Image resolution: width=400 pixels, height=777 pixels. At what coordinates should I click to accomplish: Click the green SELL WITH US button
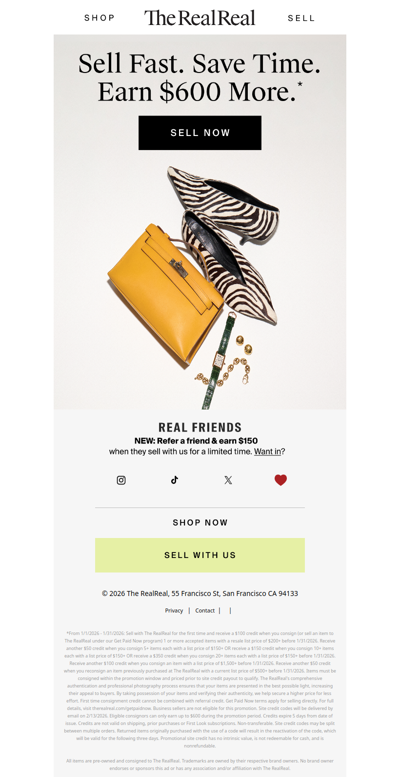(200, 555)
